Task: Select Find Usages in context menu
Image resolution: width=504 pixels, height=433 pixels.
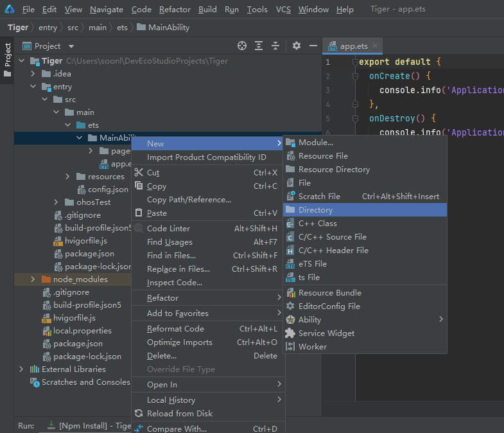Action: 208,242
